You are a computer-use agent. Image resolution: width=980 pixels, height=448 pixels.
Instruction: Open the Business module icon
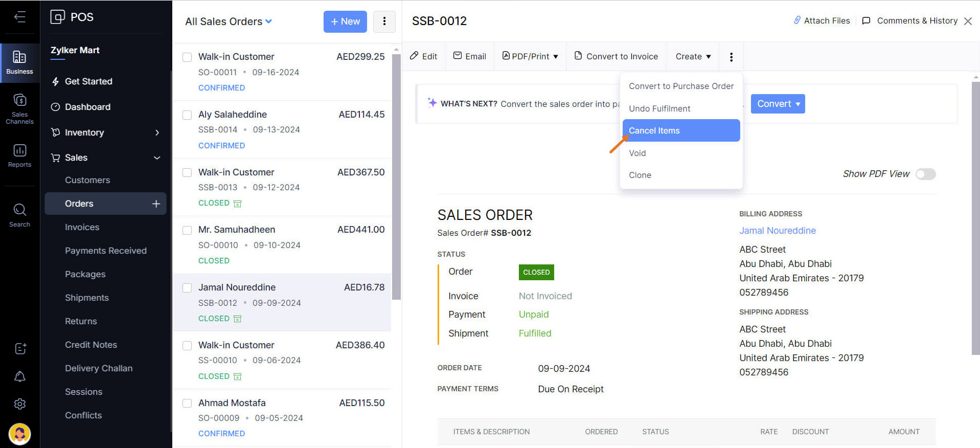pos(19,62)
